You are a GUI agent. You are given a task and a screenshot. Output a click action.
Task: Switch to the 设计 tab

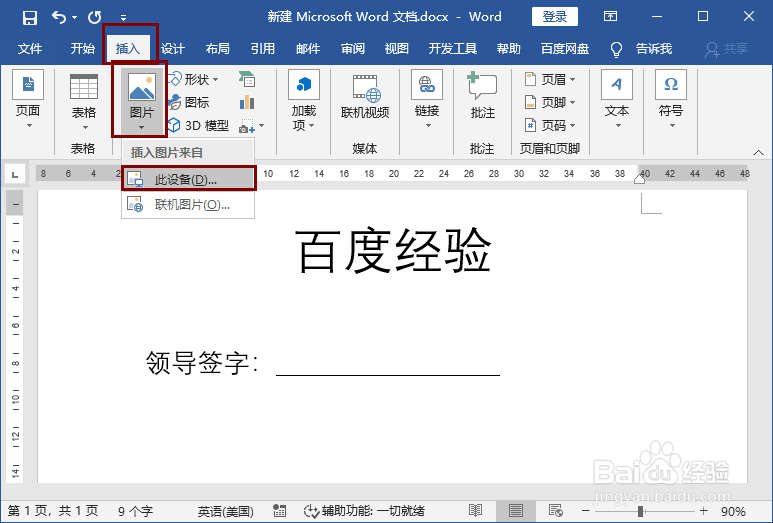(x=173, y=49)
